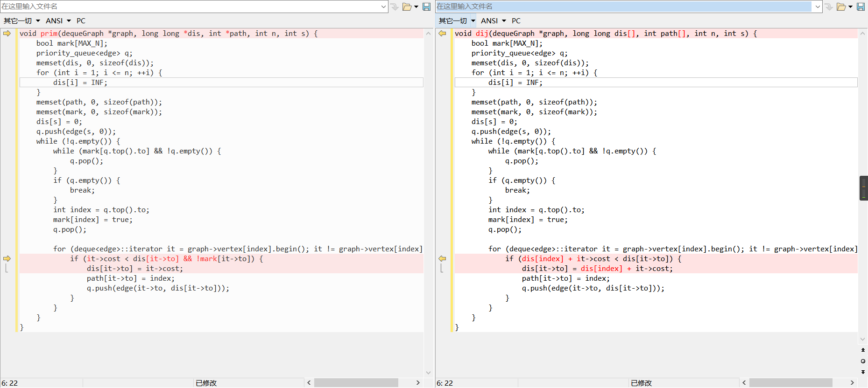
Task: Click left pane 6: 22 cursor position
Action: point(10,383)
